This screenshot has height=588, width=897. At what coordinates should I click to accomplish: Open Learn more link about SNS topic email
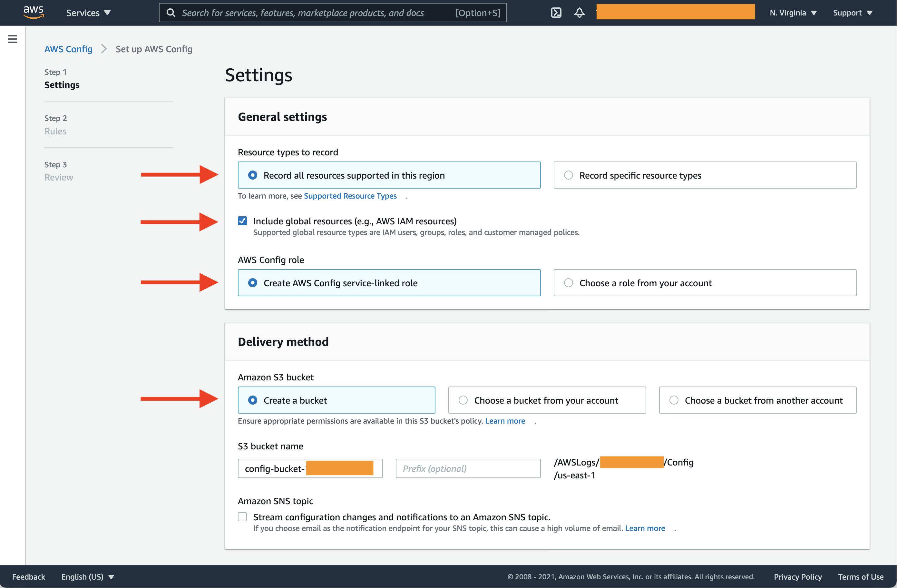pyautogui.click(x=645, y=528)
